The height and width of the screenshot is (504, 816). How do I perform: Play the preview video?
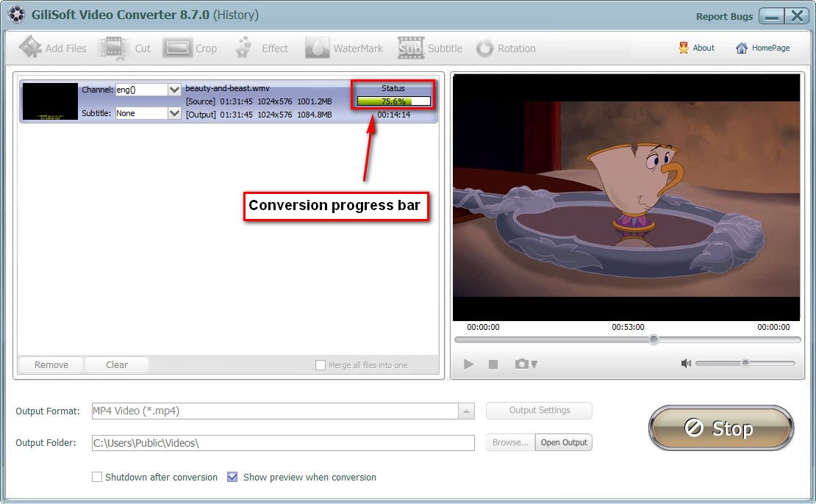[468, 364]
